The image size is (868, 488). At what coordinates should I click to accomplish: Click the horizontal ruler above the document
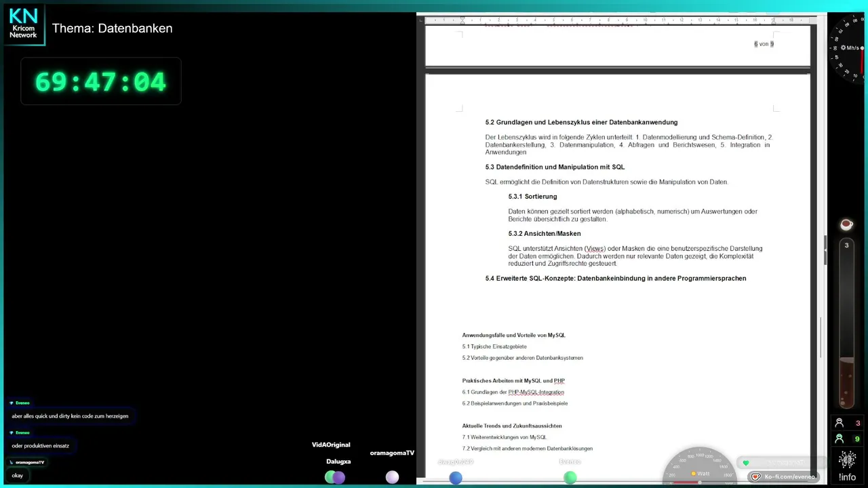617,20
